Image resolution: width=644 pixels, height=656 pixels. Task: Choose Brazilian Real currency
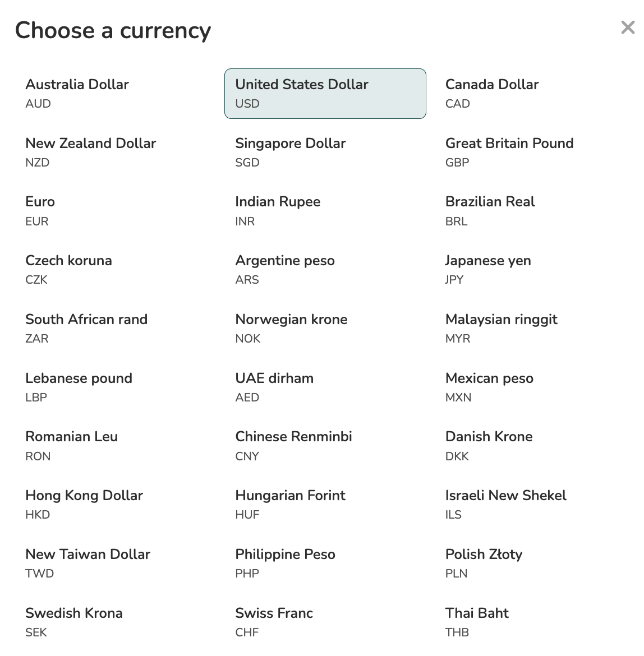click(x=490, y=211)
